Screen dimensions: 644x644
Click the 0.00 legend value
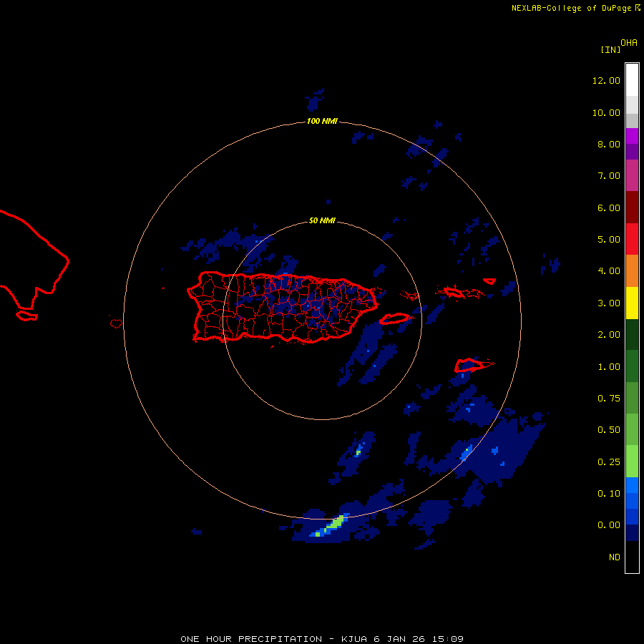(x=609, y=525)
